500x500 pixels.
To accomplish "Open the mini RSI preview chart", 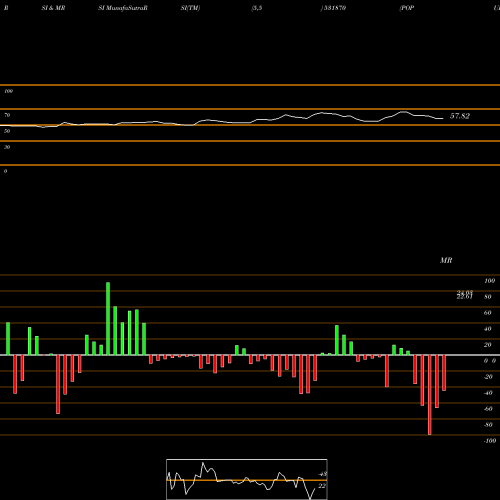I will pos(247,479).
